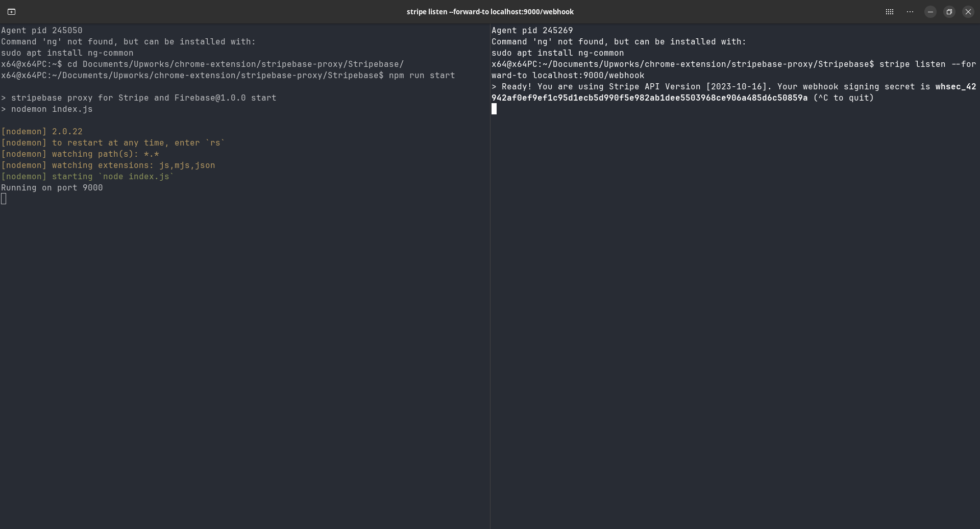Click 'Agent pid 245269' in right pane

point(532,31)
